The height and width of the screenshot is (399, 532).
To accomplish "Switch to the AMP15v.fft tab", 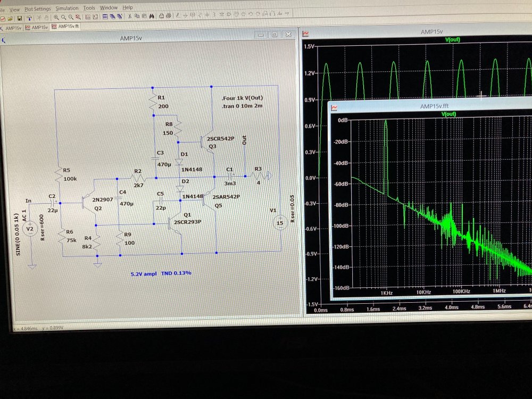I will pyautogui.click(x=68, y=27).
